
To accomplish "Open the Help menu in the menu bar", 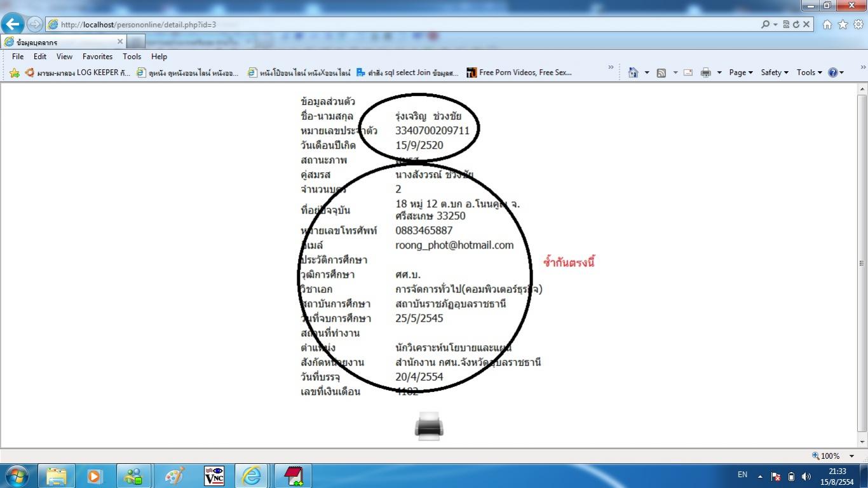I will click(x=159, y=57).
